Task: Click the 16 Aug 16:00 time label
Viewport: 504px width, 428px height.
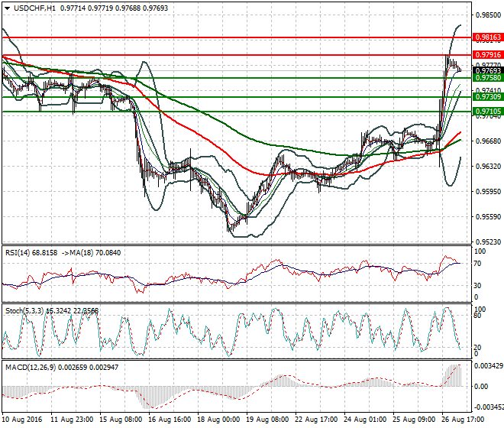Action: click(170, 420)
